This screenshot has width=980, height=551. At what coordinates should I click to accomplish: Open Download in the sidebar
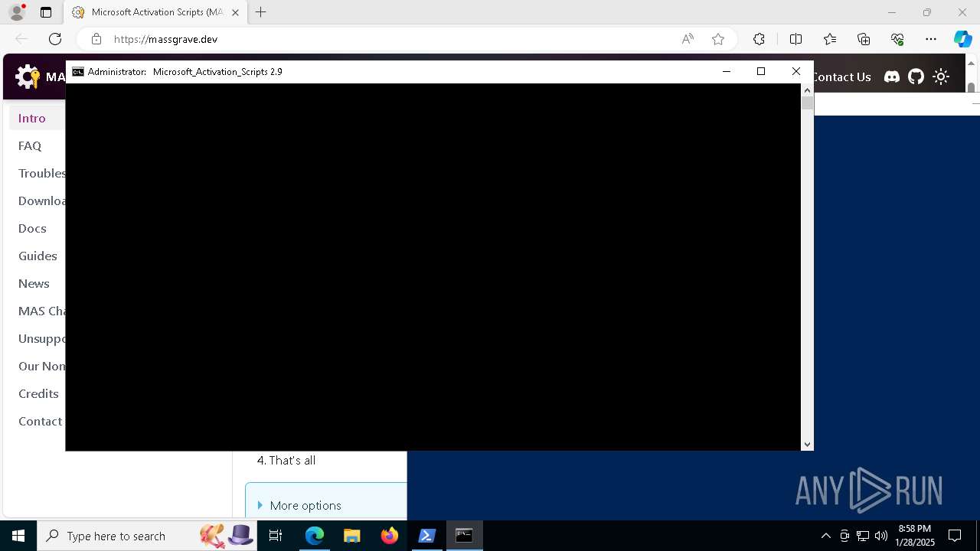point(42,201)
